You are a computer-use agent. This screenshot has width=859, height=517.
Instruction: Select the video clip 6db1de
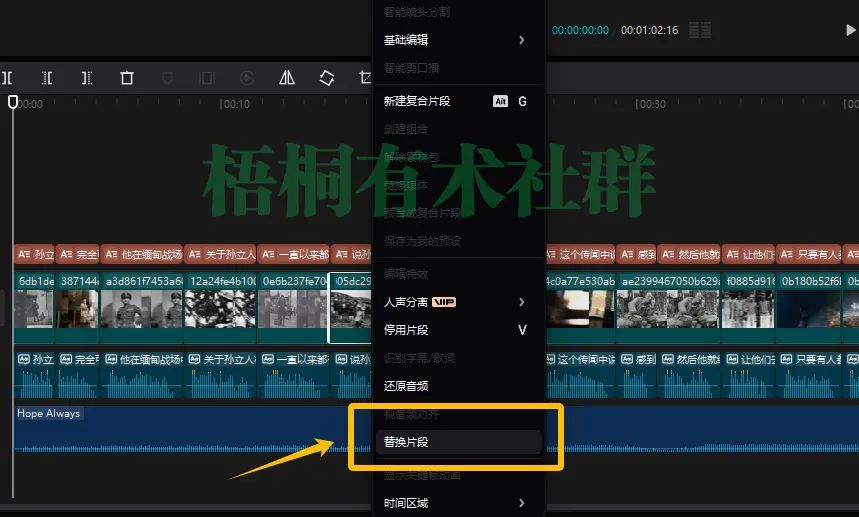(x=34, y=307)
